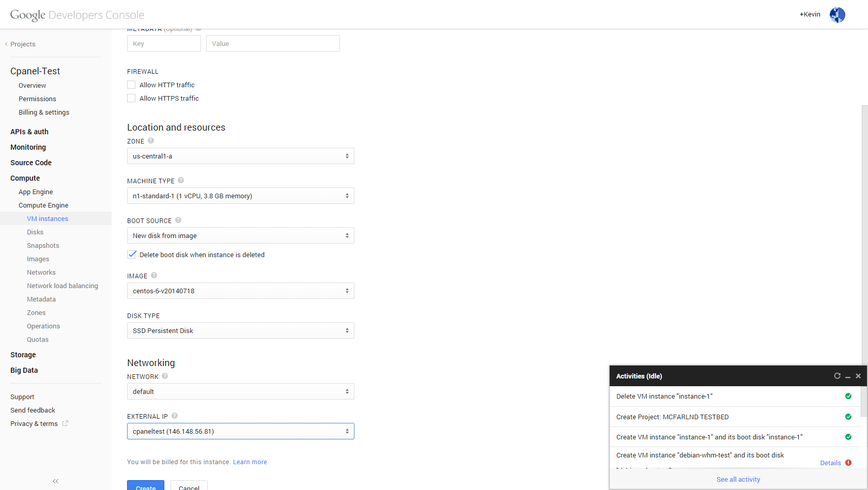Click the blue Create button
868x490 pixels.
tap(146, 486)
